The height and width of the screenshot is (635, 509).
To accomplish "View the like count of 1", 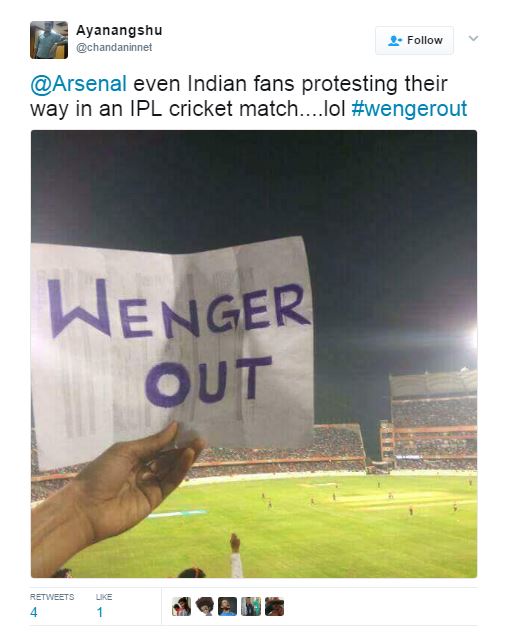I will 100,612.
